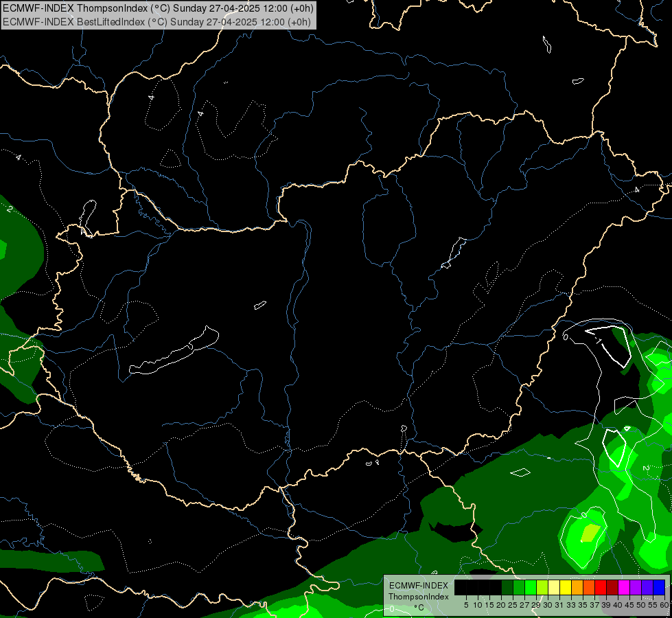
Task: Click the orange 33-35 legend swatch
Action: pos(577,587)
